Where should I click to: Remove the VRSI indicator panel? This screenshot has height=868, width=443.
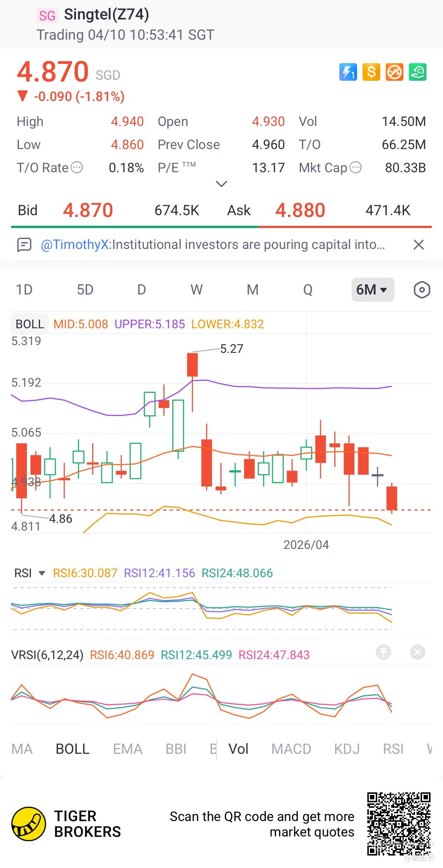point(418,652)
